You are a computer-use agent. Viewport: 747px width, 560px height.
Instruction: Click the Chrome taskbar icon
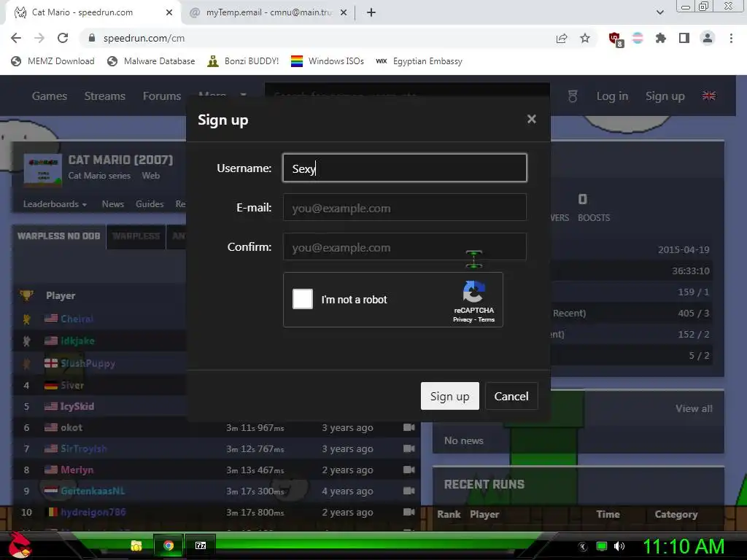coord(169,545)
